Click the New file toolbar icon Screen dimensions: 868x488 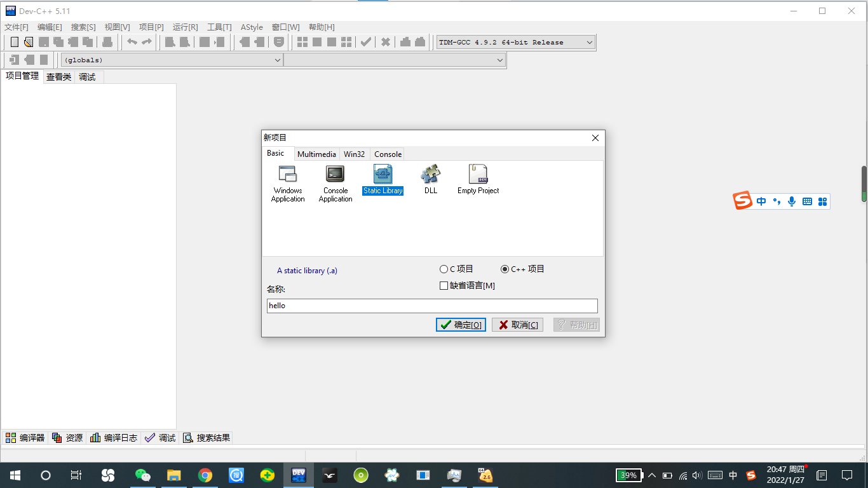15,42
